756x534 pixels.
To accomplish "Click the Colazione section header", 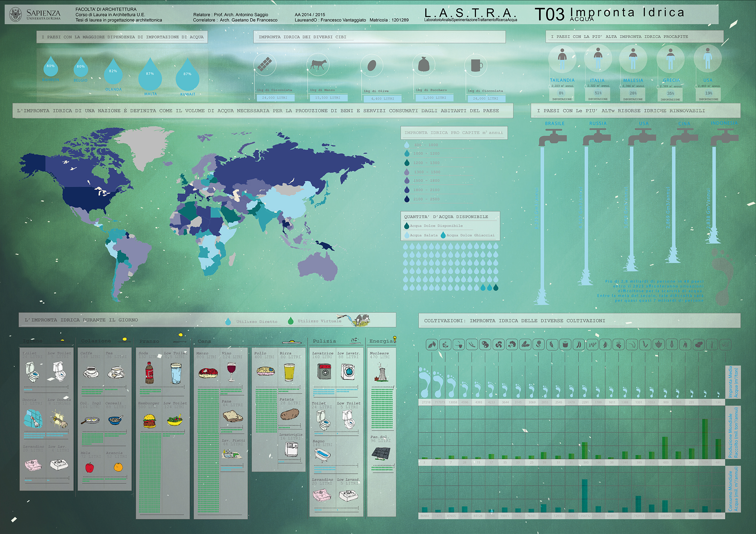I will 96,341.
